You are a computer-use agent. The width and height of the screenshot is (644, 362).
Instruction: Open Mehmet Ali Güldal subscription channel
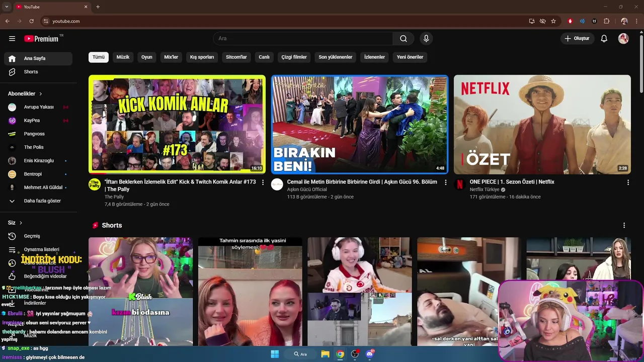coord(38,188)
